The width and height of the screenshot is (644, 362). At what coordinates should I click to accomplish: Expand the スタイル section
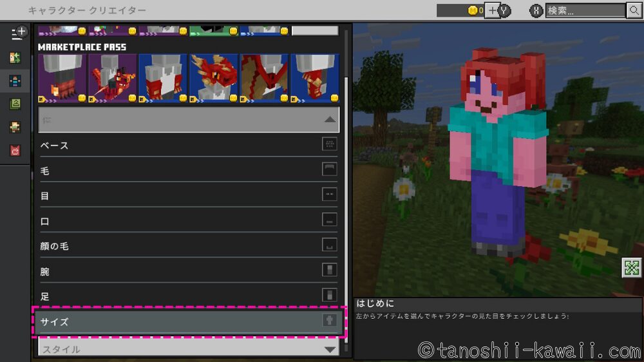[188, 349]
